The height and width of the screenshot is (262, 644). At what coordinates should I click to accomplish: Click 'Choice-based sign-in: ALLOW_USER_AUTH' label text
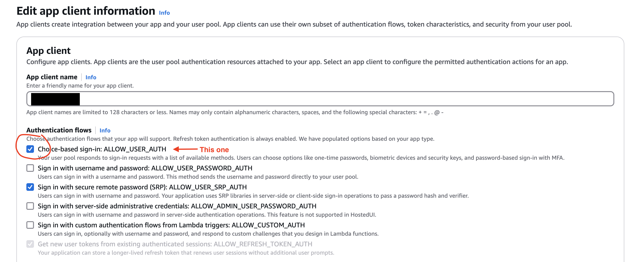(102, 149)
